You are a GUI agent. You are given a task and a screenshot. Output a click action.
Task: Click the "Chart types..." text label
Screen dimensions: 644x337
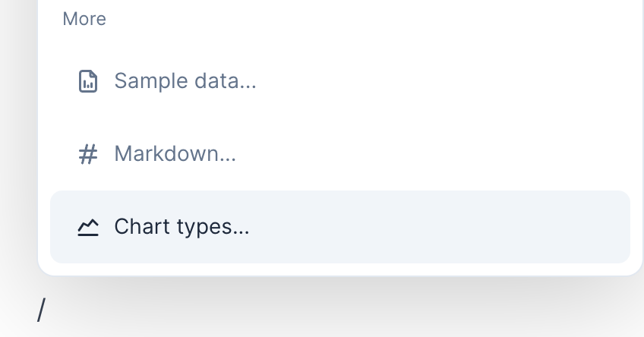(182, 227)
